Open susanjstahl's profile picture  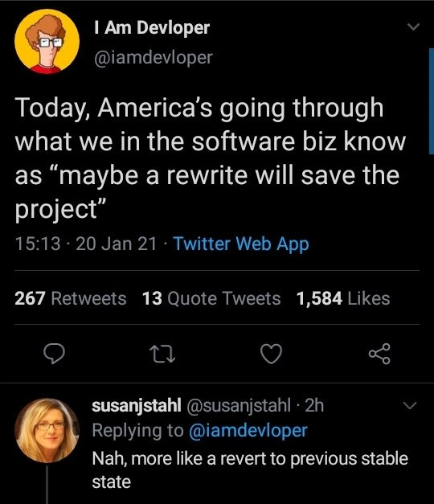pyautogui.click(x=47, y=430)
